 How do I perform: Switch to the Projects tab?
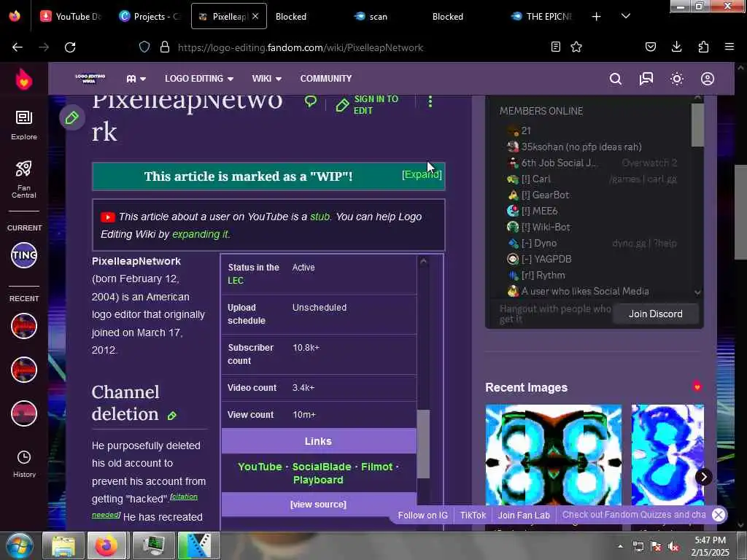click(150, 17)
